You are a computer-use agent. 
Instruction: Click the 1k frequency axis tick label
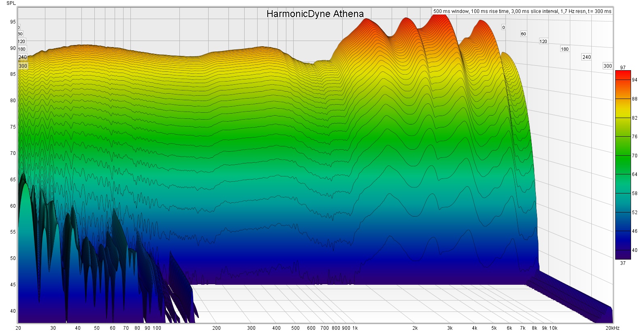[355, 328]
